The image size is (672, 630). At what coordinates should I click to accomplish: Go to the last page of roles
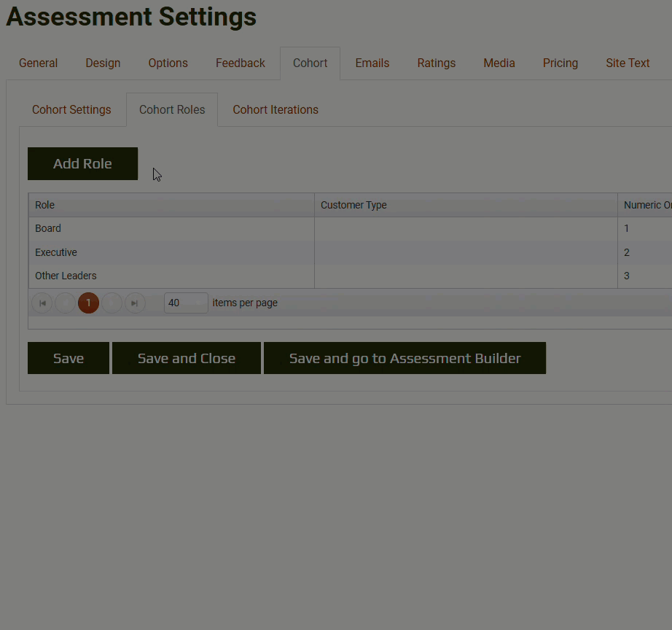tap(135, 303)
